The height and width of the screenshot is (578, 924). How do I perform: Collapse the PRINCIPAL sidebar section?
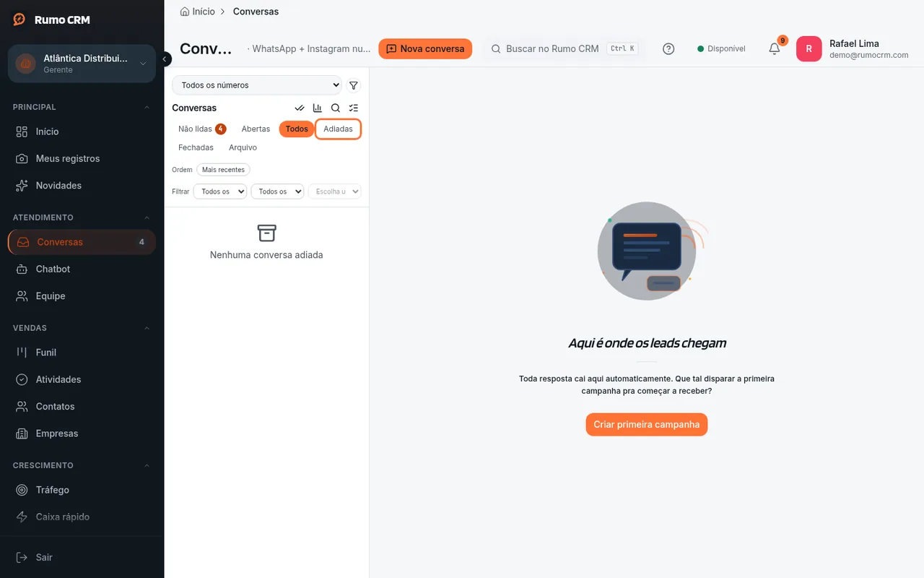[x=82, y=107]
